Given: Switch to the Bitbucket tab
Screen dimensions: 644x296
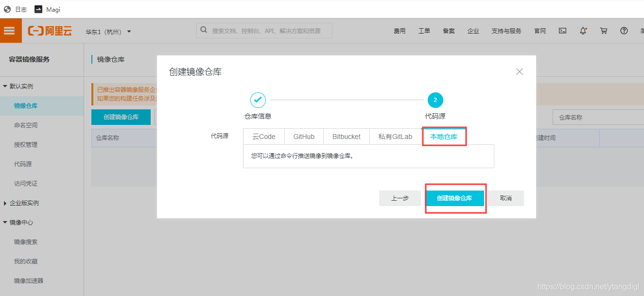Looking at the screenshot, I should 347,137.
